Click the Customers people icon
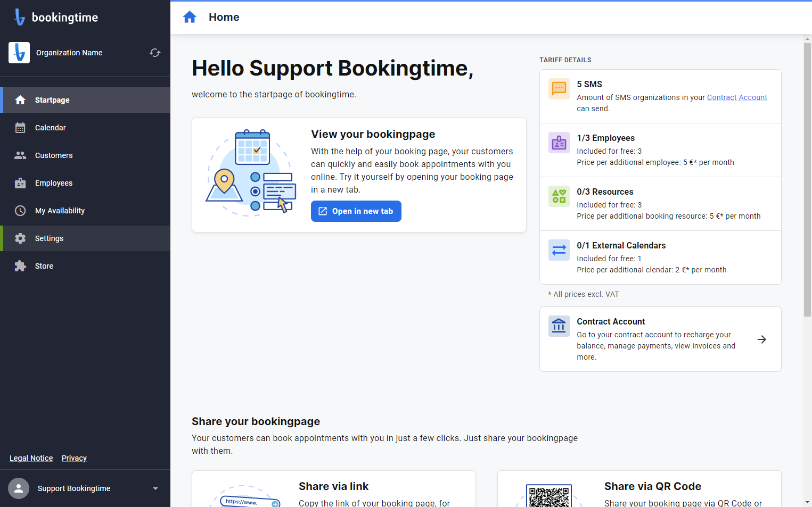Screen dimensions: 812x507 tap(20, 155)
